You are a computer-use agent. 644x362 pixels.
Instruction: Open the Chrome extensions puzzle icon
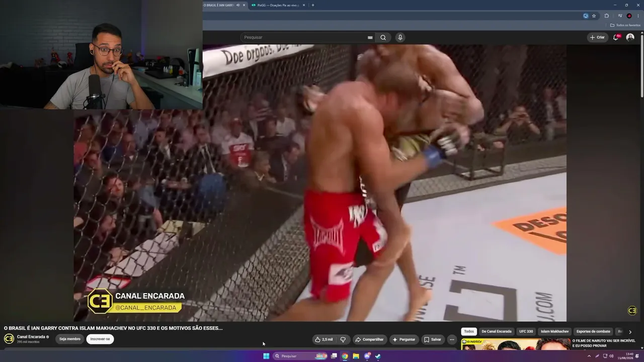click(607, 16)
